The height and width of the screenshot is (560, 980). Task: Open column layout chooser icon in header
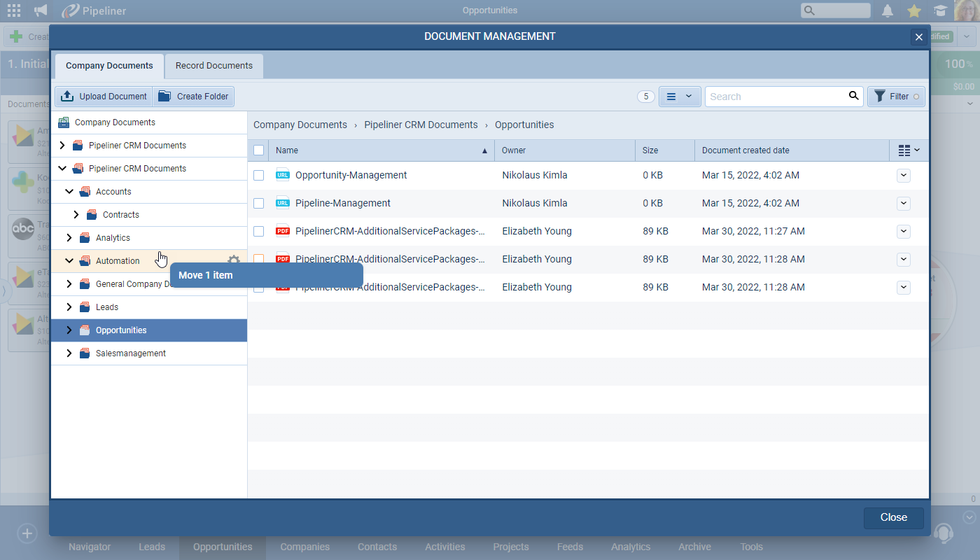(x=909, y=150)
